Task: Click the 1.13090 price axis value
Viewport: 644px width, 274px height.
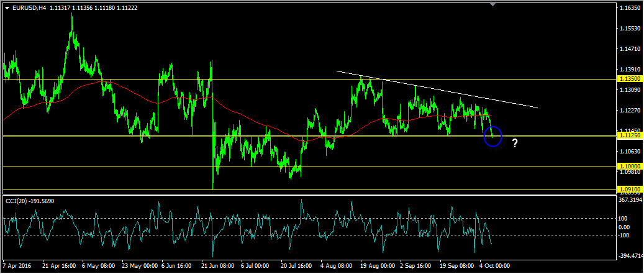Action: coord(632,90)
